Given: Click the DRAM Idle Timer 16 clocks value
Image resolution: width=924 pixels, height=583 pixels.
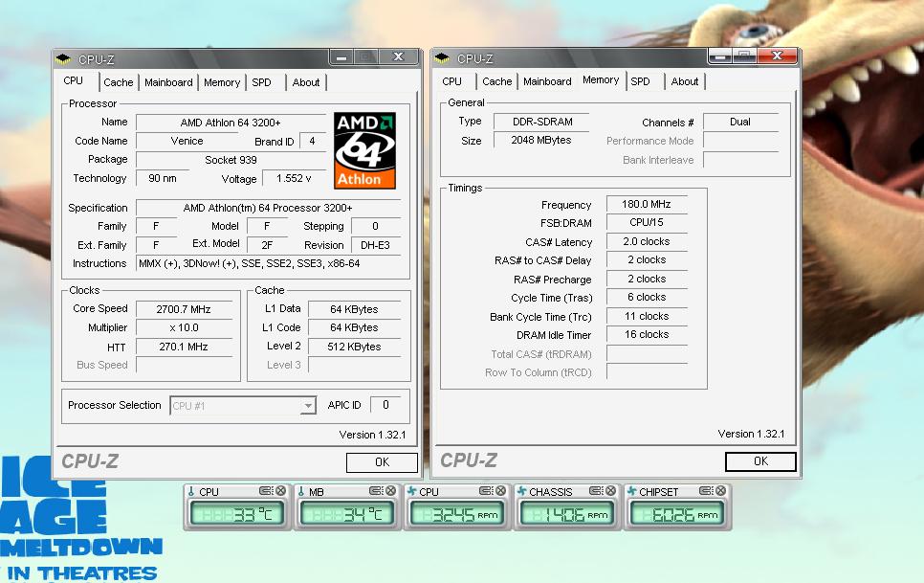Looking at the screenshot, I should [x=647, y=335].
